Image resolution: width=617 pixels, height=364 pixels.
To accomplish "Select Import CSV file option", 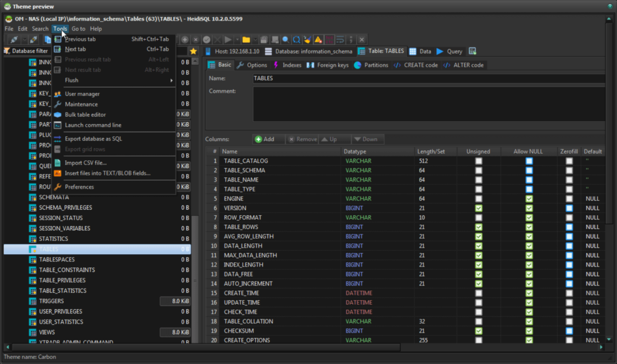I will pos(86,163).
